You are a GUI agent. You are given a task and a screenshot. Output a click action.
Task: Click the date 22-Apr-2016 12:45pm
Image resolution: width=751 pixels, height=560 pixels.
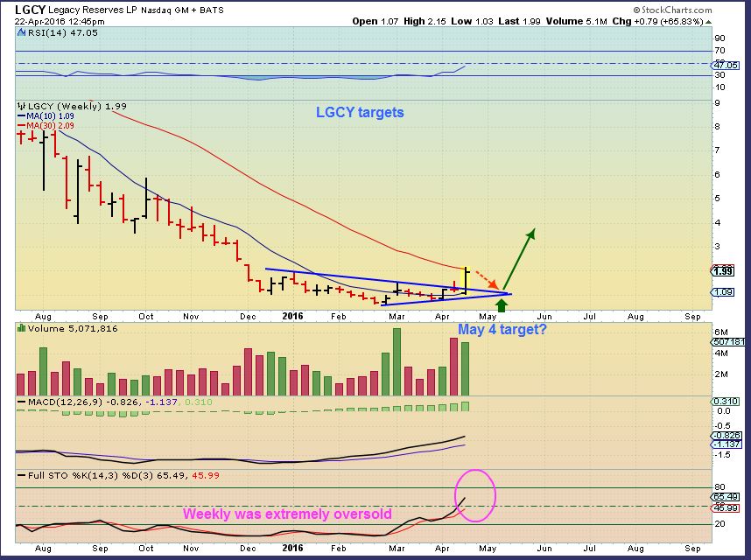pos(60,22)
